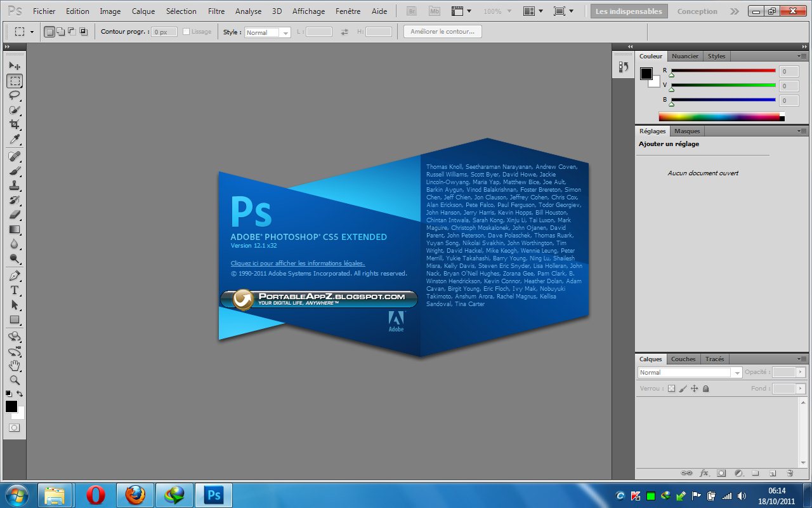Select the Move tool
Screen dimensions: 812x508
(15, 66)
